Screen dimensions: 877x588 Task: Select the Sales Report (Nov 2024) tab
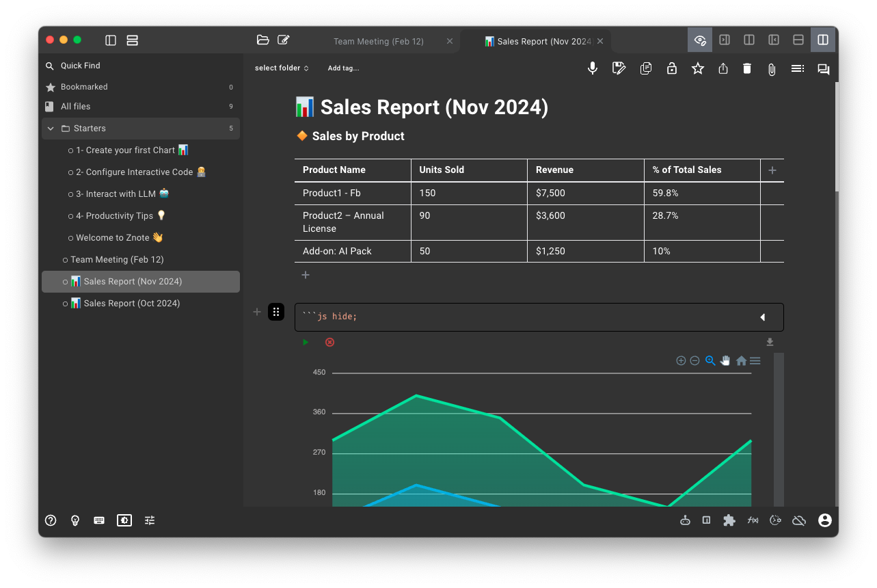point(537,42)
